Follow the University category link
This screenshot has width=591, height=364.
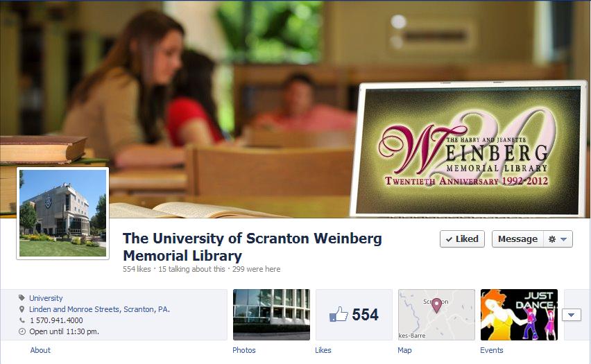[x=46, y=298]
